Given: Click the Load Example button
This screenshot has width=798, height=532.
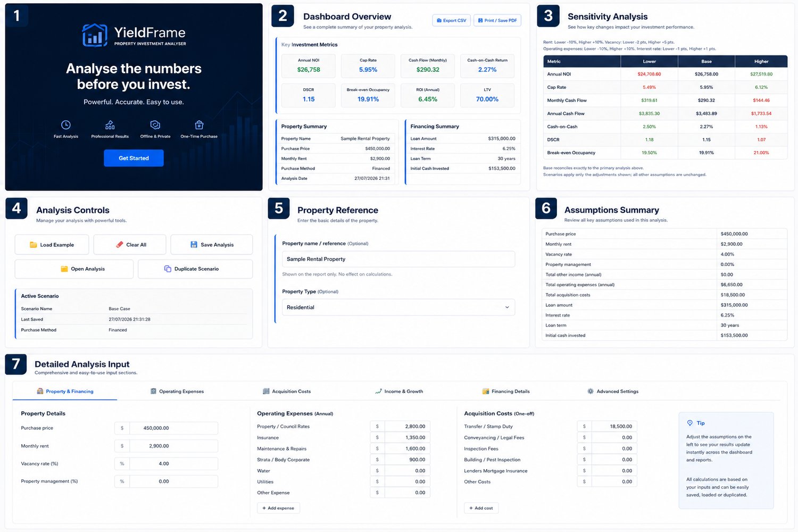Looking at the screenshot, I should 52,245.
